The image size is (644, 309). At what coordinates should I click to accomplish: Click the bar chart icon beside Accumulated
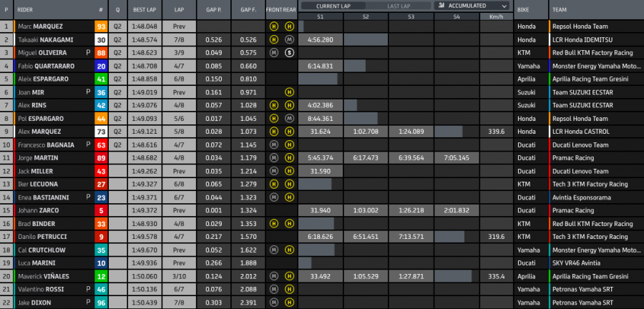pos(441,6)
